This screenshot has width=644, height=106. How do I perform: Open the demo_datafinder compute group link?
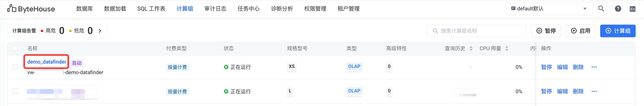click(47, 62)
